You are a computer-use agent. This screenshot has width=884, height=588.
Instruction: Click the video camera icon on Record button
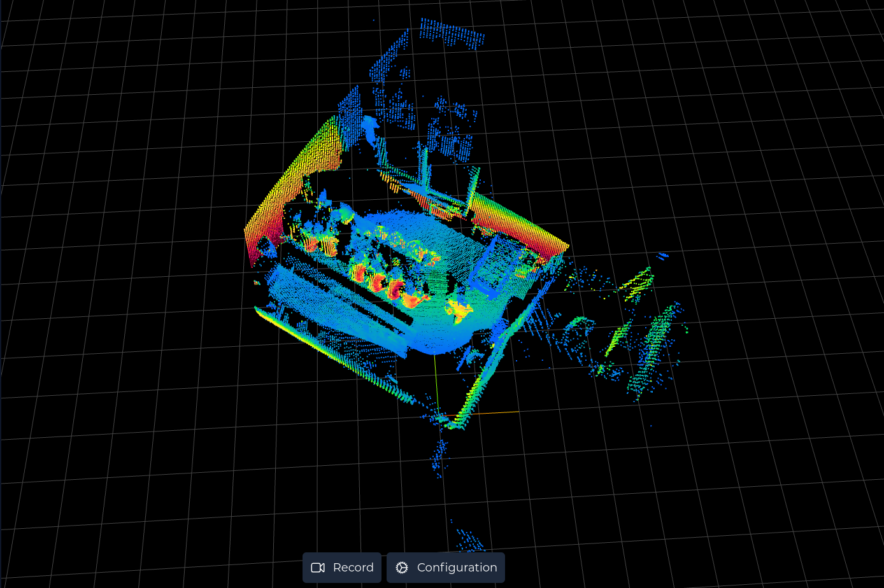pyautogui.click(x=318, y=567)
